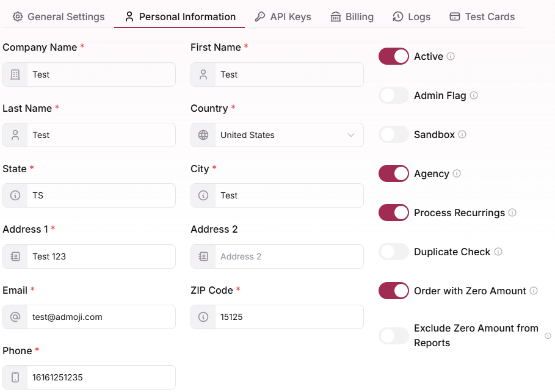The image size is (555, 392).
Task: Click the building icon in Company Name field
Action: 15,74
